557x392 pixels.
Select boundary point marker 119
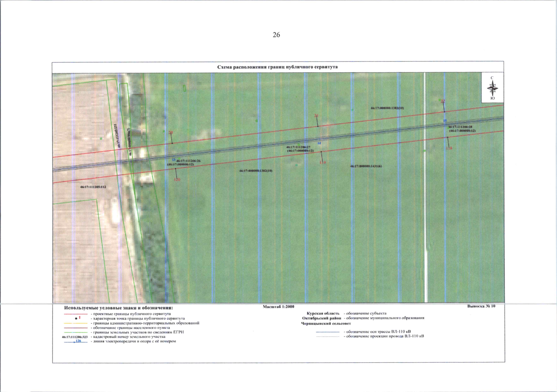tap(323, 162)
